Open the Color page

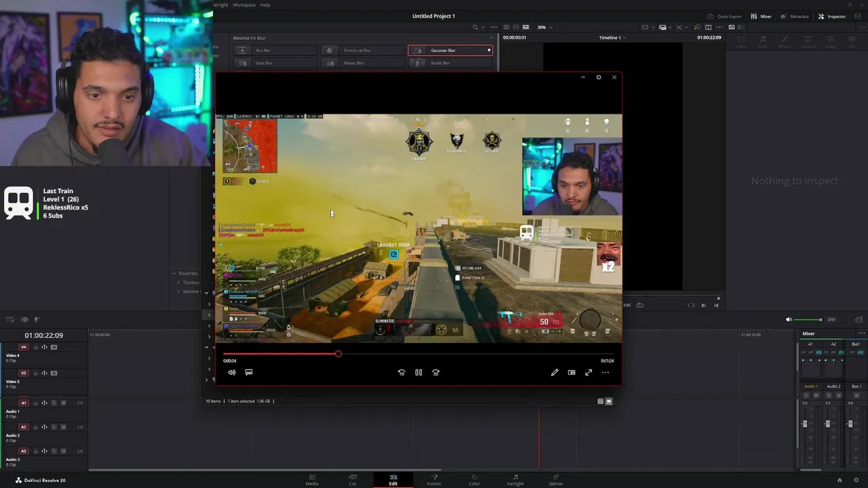(x=475, y=480)
